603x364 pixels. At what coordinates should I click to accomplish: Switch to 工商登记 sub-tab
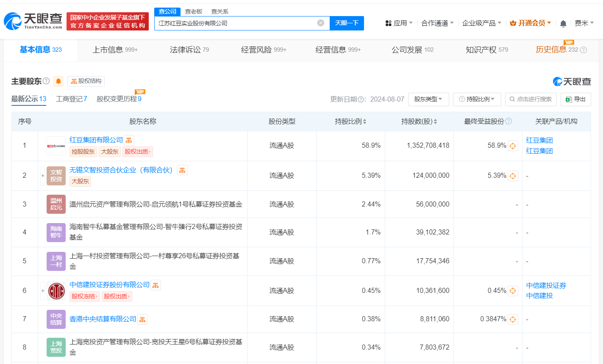(71, 99)
